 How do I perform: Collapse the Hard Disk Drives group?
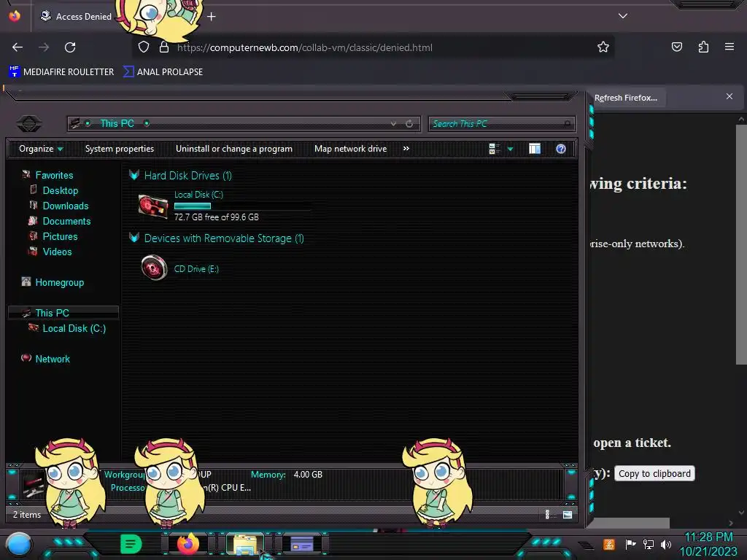pos(134,175)
